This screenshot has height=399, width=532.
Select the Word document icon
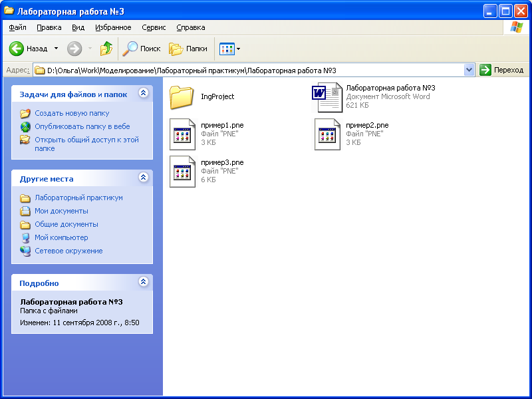coord(327,97)
